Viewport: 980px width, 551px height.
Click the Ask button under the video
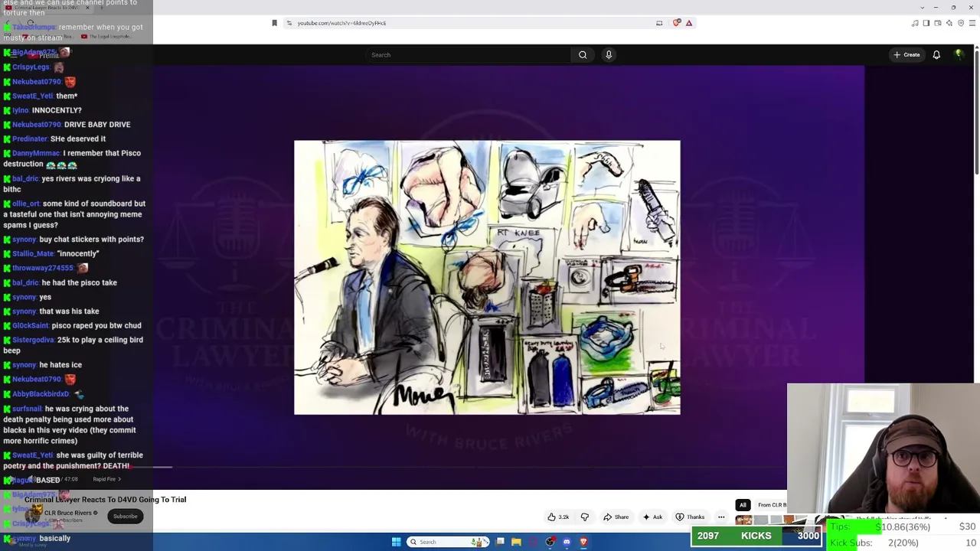[653, 517]
